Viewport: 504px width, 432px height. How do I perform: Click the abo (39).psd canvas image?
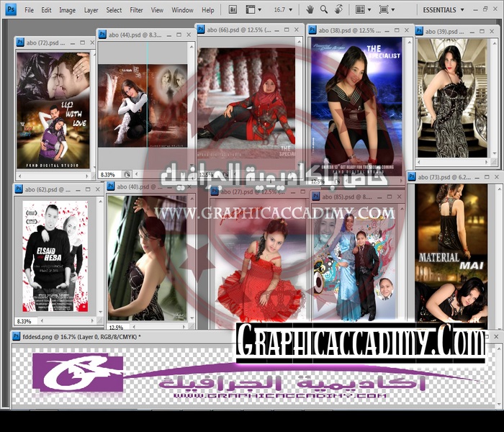451,97
